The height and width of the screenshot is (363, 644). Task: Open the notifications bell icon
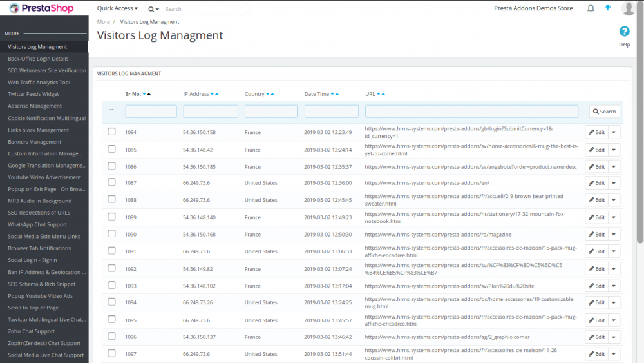(x=591, y=8)
